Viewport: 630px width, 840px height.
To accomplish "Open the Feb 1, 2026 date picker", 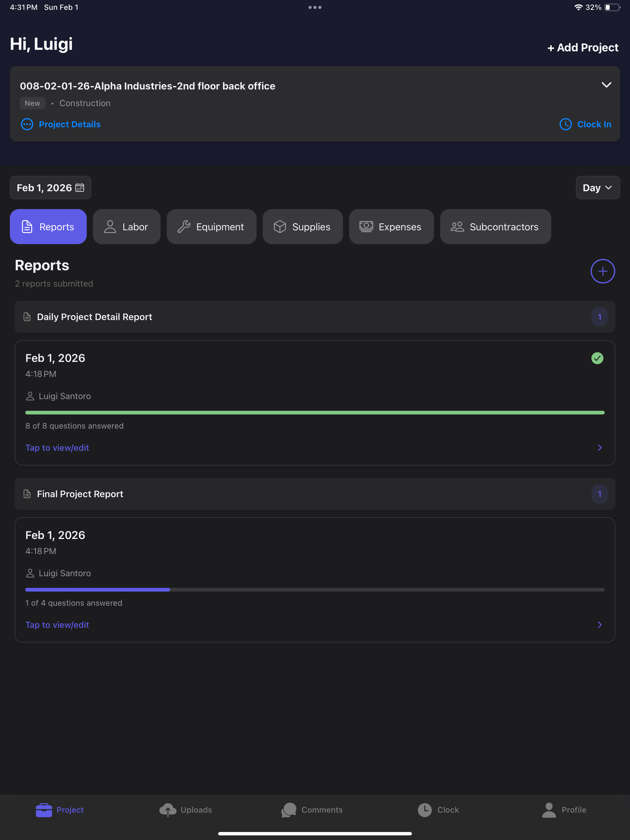I will [50, 188].
